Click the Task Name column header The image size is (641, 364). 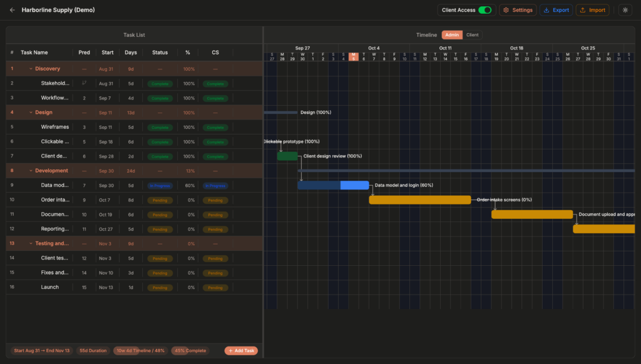pos(34,53)
